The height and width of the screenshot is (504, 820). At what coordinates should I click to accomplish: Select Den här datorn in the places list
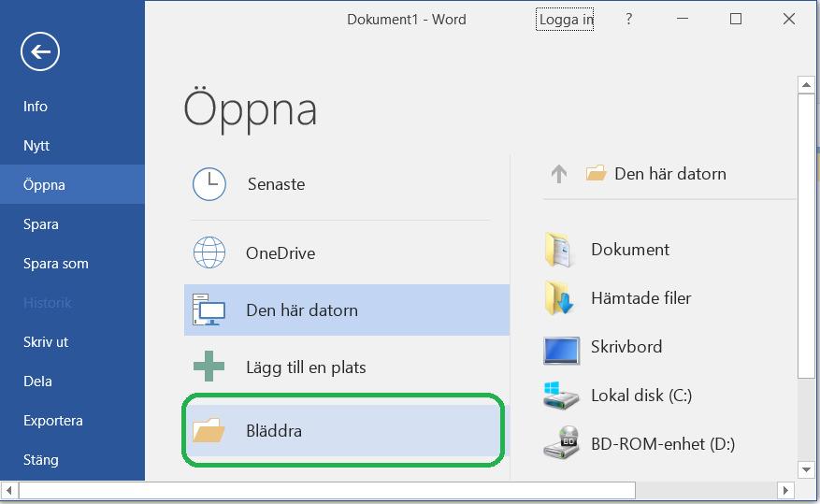click(x=347, y=310)
